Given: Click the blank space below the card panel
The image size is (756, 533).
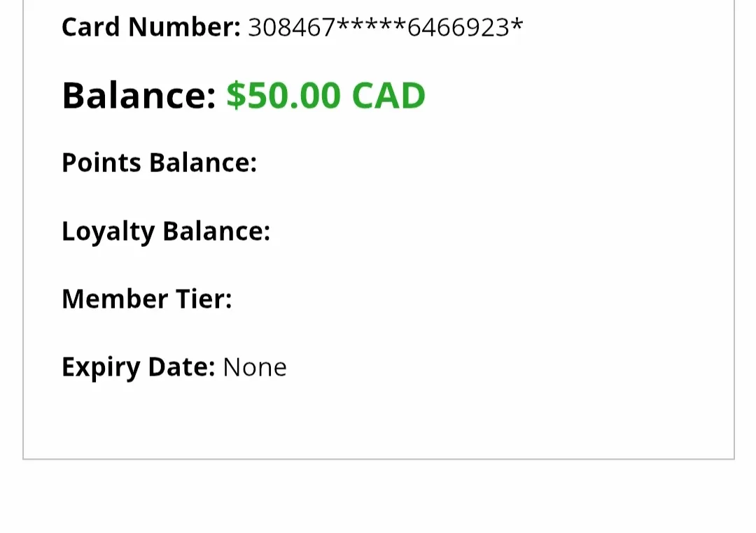Looking at the screenshot, I should [378, 498].
